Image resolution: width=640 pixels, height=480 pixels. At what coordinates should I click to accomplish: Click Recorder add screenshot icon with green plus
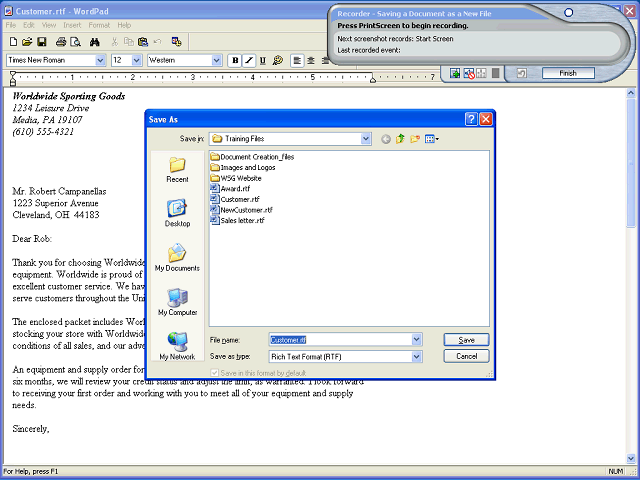(x=455, y=73)
